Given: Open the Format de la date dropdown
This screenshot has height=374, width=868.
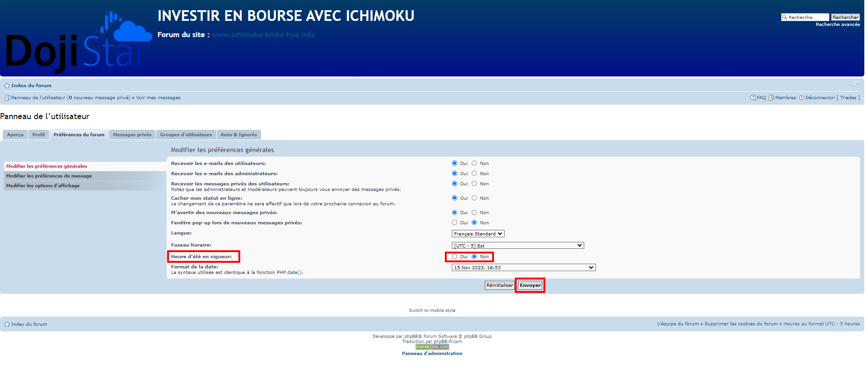Looking at the screenshot, I should coord(524,268).
